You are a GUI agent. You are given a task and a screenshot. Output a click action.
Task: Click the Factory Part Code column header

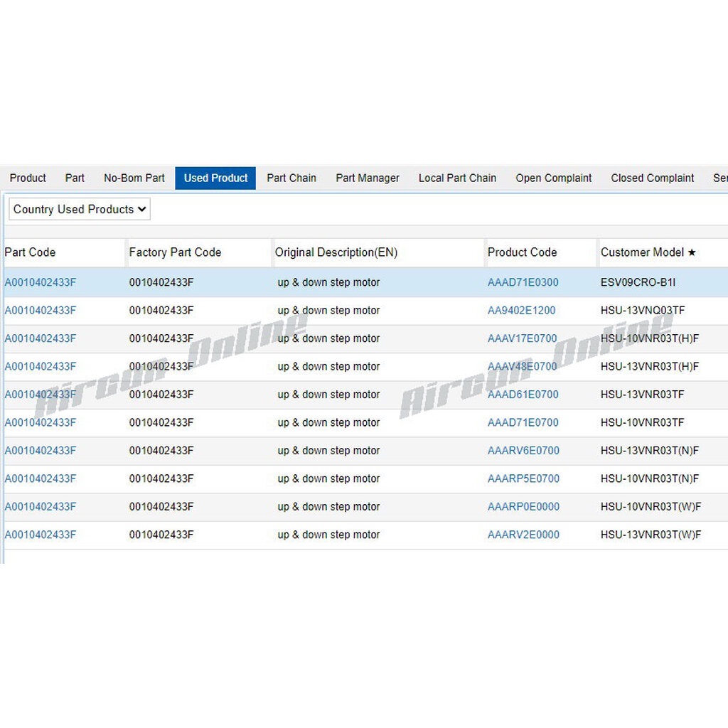175,252
